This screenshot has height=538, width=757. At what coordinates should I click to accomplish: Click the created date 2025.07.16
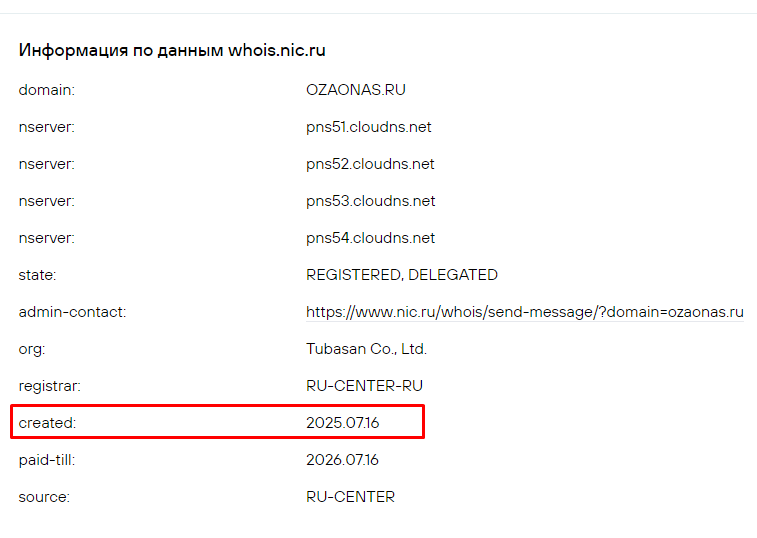click(342, 423)
